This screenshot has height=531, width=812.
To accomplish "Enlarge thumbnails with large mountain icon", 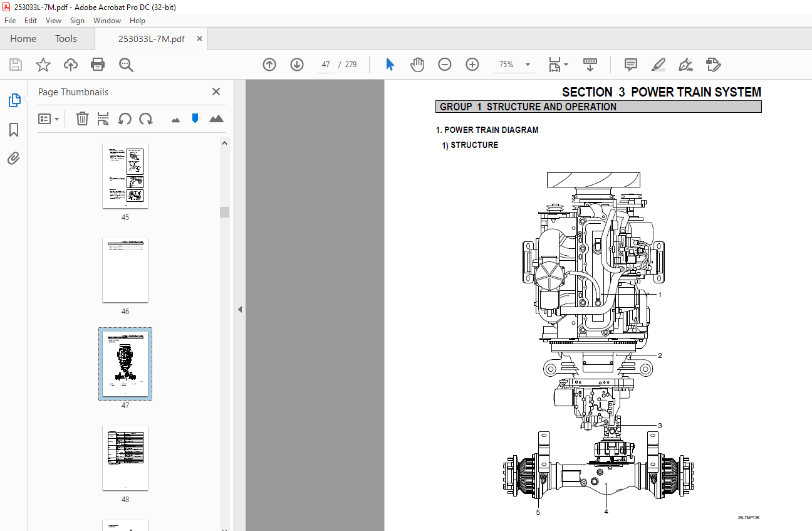I will pyautogui.click(x=216, y=118).
